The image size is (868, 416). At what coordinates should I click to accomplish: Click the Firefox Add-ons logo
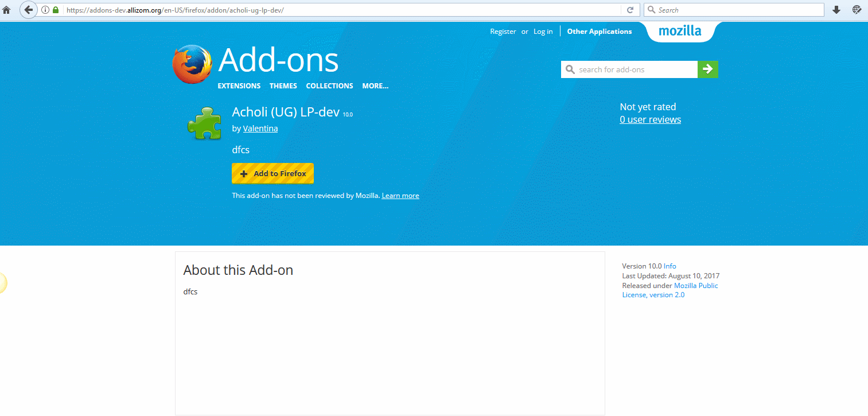pyautogui.click(x=192, y=64)
